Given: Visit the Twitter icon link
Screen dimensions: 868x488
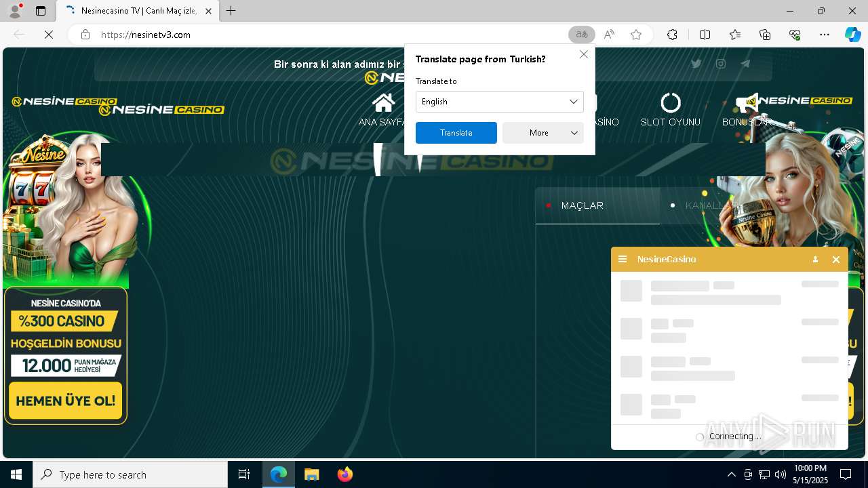Looking at the screenshot, I should click(x=696, y=64).
